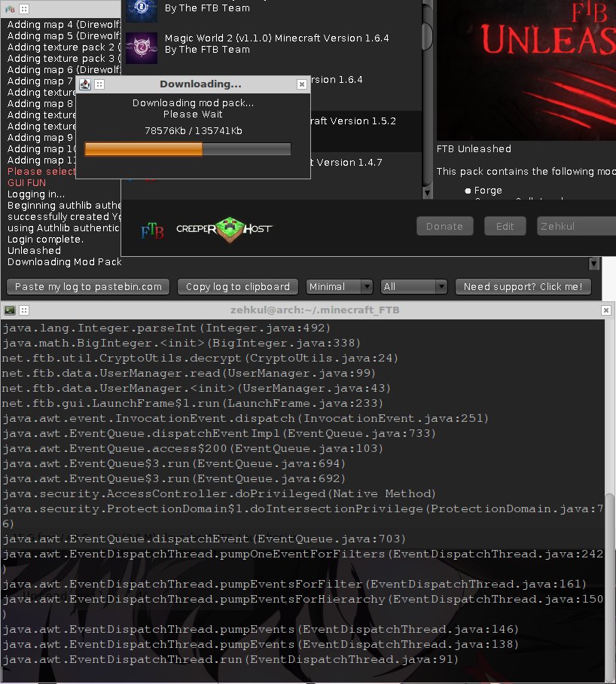Click the Forge mod list entry
Image resolution: width=616 pixels, height=684 pixels.
coord(488,190)
